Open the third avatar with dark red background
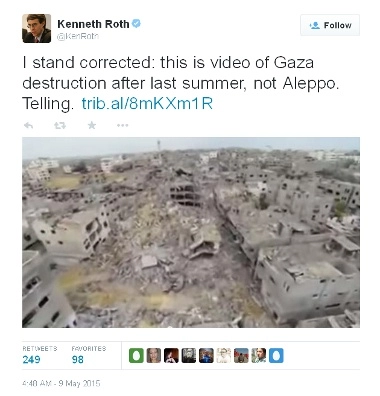380x396 pixels. coord(171,355)
